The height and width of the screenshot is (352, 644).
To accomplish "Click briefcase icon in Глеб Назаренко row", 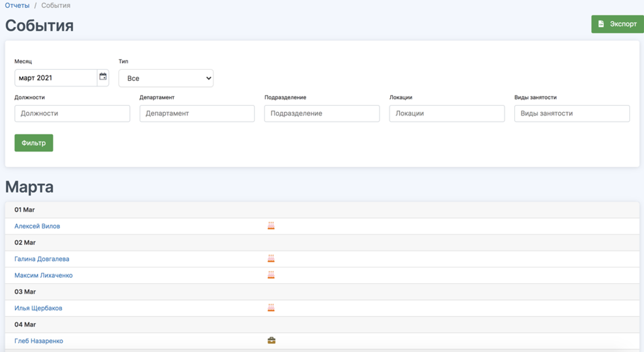I will pyautogui.click(x=271, y=340).
